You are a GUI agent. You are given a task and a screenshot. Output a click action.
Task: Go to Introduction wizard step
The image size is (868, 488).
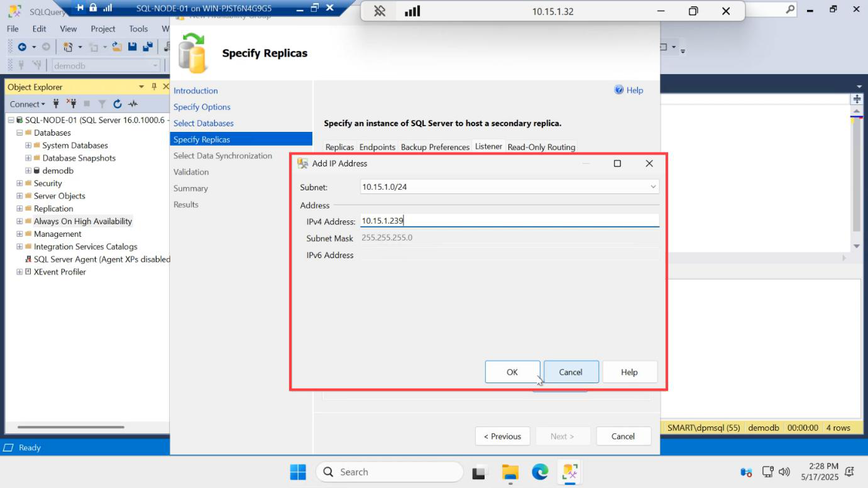pos(195,90)
